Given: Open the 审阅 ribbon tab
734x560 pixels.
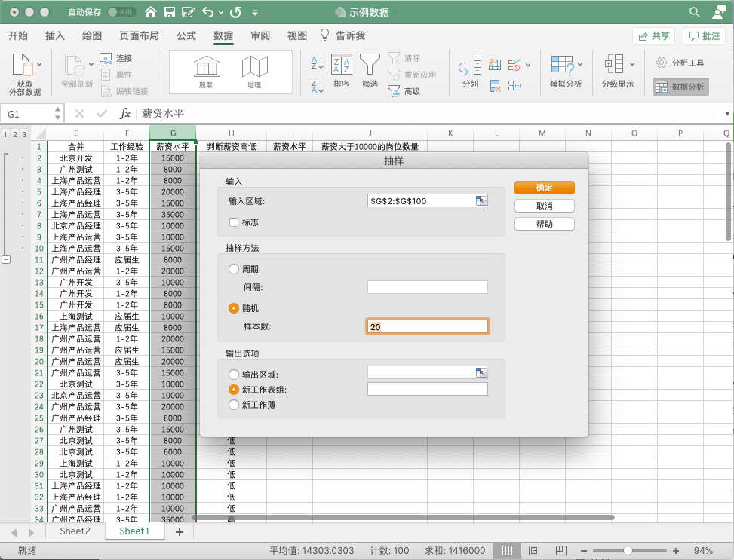Looking at the screenshot, I should 260,36.
